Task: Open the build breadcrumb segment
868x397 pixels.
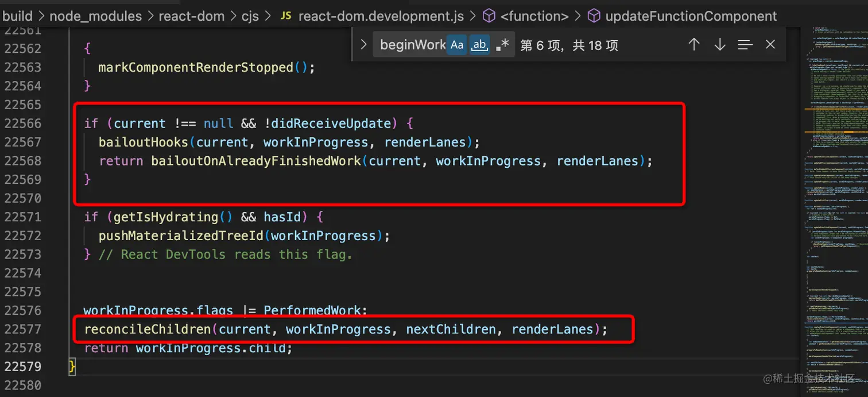Action: (x=17, y=16)
